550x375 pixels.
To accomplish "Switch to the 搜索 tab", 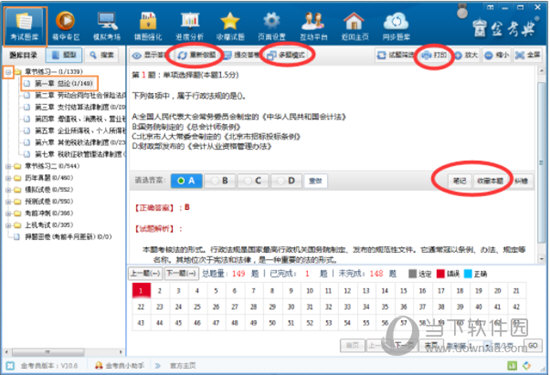I will [102, 55].
